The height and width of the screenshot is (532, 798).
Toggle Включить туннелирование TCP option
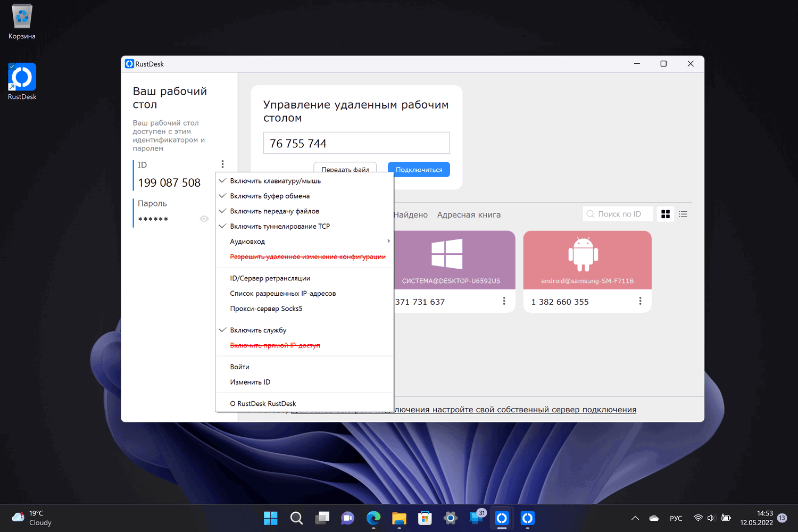304,226
